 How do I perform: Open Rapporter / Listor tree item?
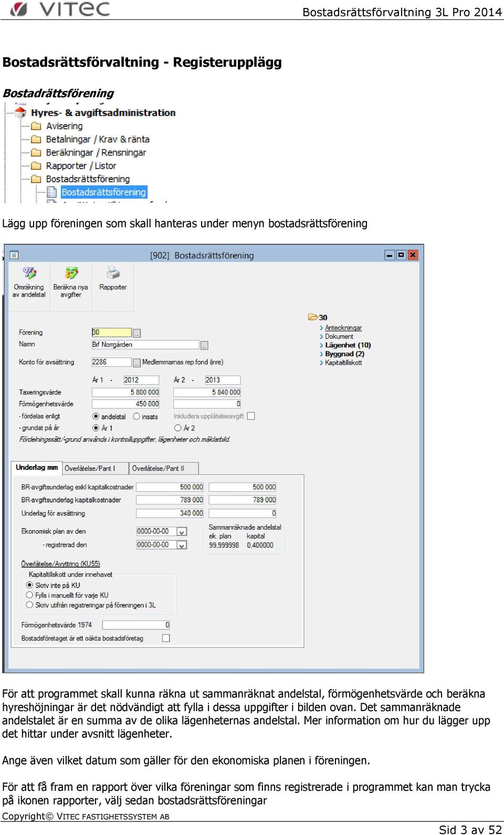(81, 166)
